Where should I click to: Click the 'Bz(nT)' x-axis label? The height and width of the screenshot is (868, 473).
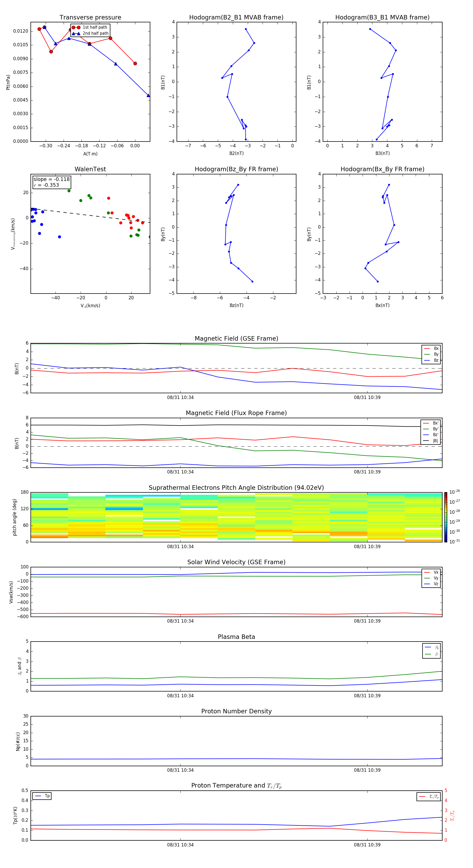(x=236, y=305)
